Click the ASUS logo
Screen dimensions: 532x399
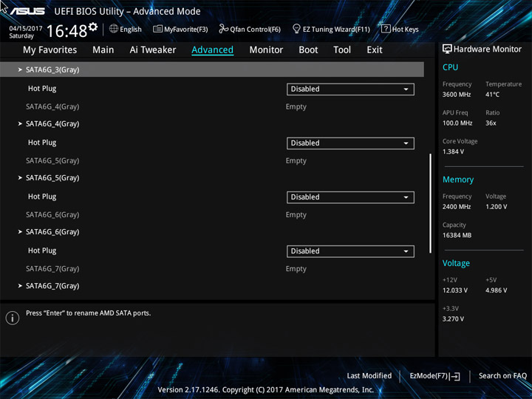click(x=27, y=11)
